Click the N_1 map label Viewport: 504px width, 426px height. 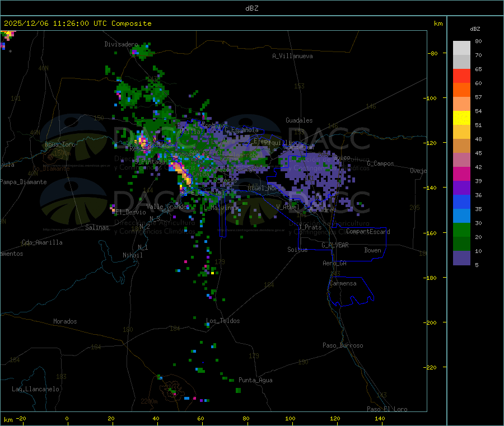(x=143, y=247)
